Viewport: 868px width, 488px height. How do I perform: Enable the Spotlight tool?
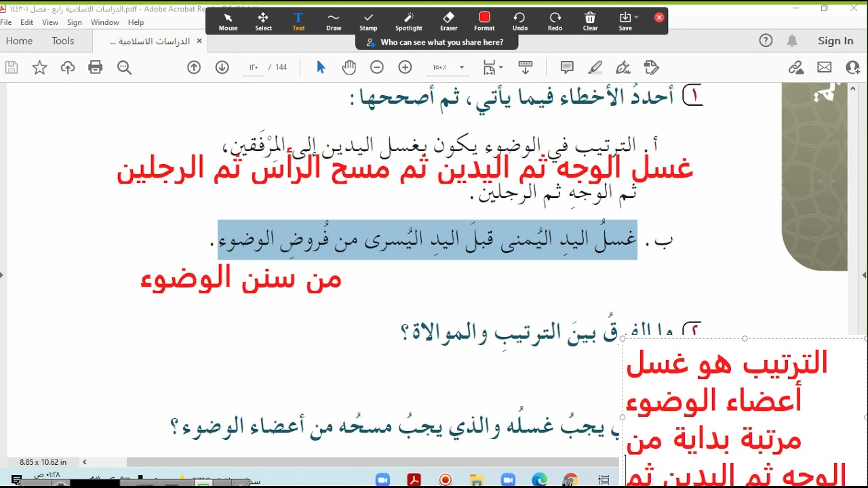click(x=409, y=22)
